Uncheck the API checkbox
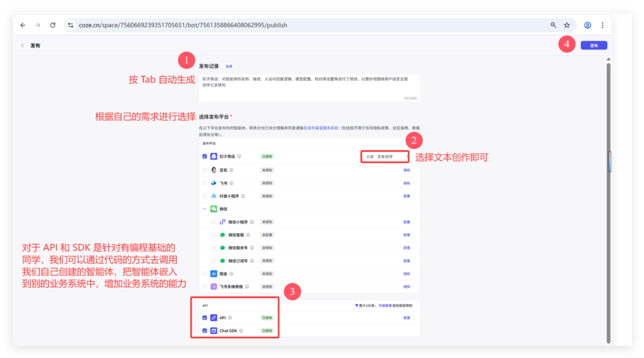 pos(205,318)
